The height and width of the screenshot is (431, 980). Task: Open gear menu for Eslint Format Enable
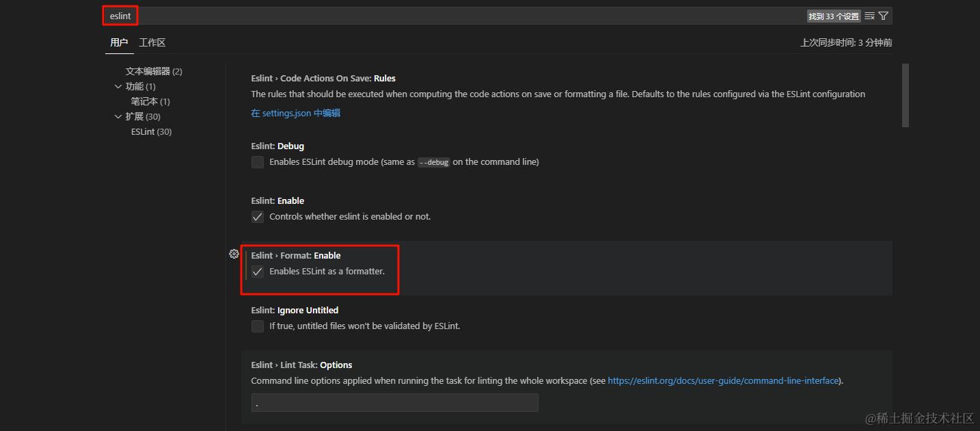234,254
